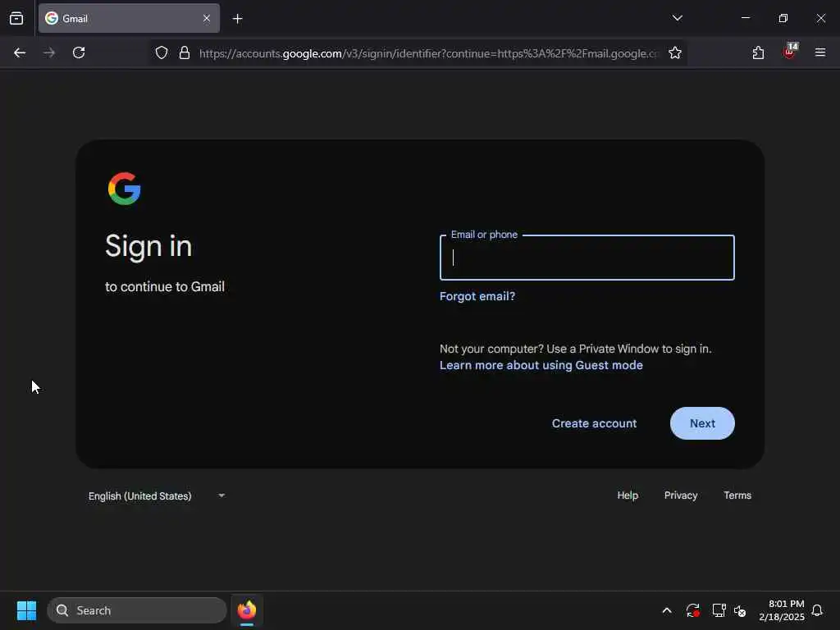Close the Gmail tab
Image resolution: width=840 pixels, height=630 pixels.
tap(206, 18)
